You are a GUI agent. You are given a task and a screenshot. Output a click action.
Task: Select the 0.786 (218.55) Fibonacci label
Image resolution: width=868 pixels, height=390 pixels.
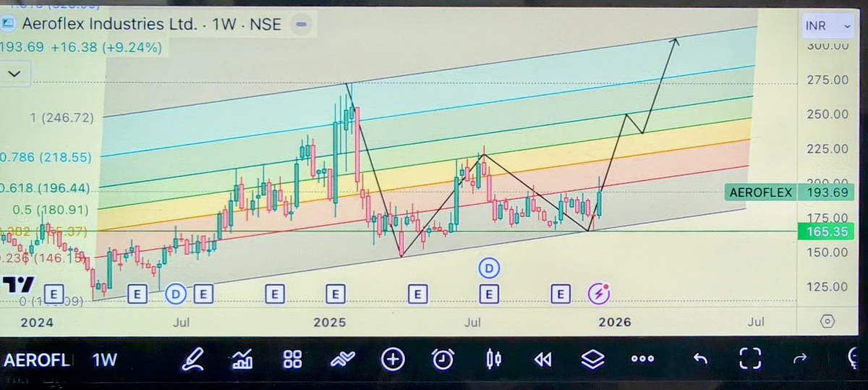45,156
